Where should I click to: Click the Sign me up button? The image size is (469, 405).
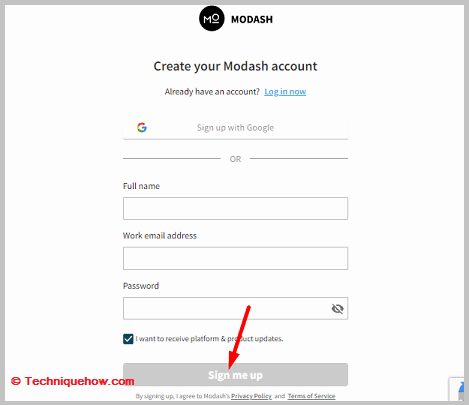coord(235,375)
